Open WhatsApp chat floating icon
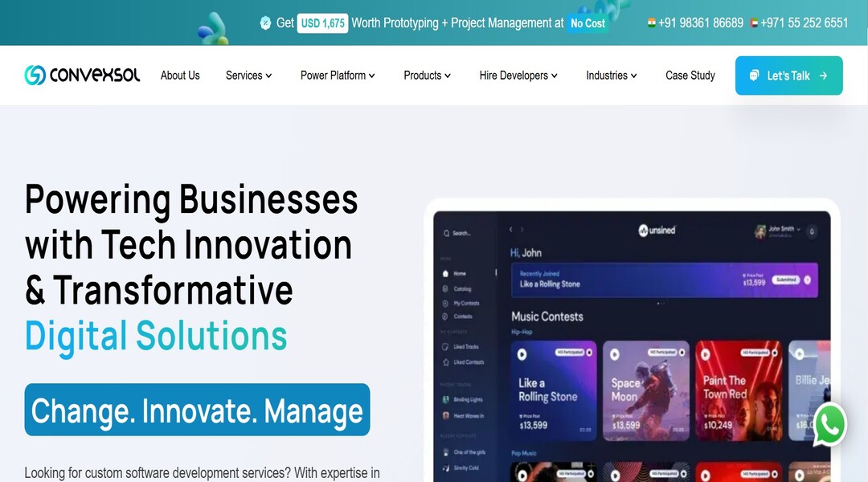868x482 pixels. click(829, 425)
